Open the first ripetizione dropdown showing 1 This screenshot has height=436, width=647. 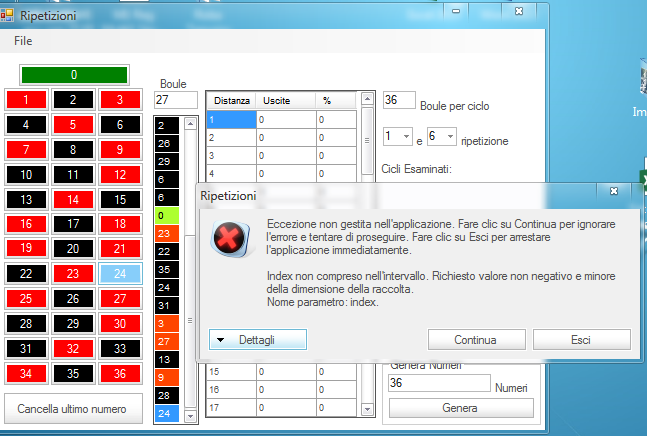(x=398, y=136)
